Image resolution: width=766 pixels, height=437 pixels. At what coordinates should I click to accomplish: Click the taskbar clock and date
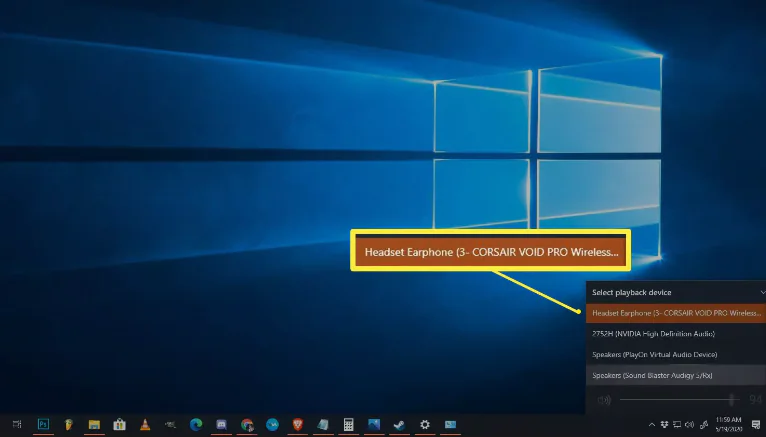coord(730,425)
